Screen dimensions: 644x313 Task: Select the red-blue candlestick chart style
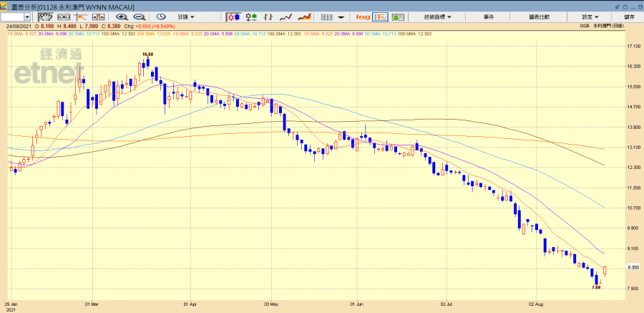pyautogui.click(x=235, y=16)
